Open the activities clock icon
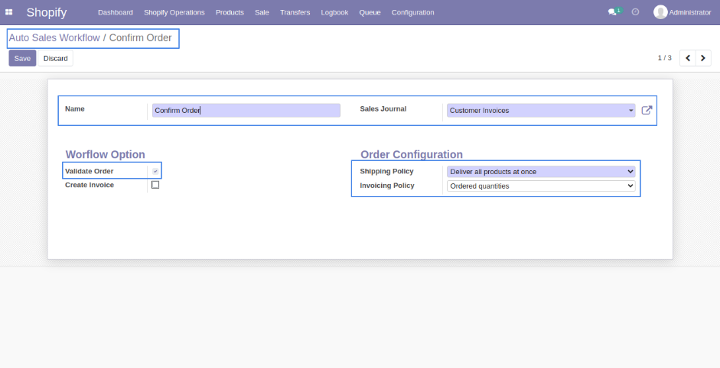Screen dimensions: 720x368 pos(636,12)
